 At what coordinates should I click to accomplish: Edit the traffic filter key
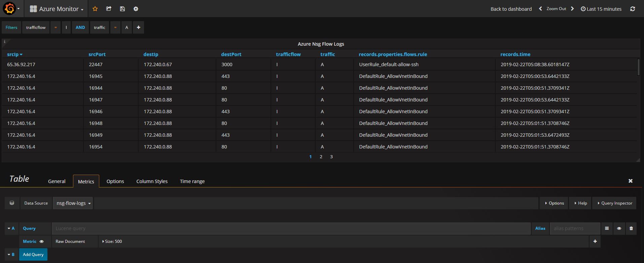click(x=100, y=28)
